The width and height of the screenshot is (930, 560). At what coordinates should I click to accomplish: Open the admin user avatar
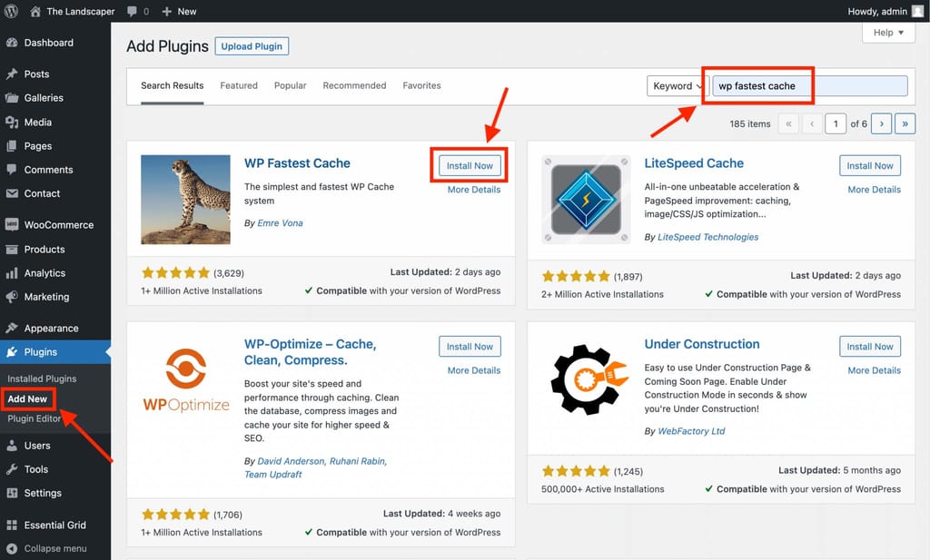click(x=917, y=11)
